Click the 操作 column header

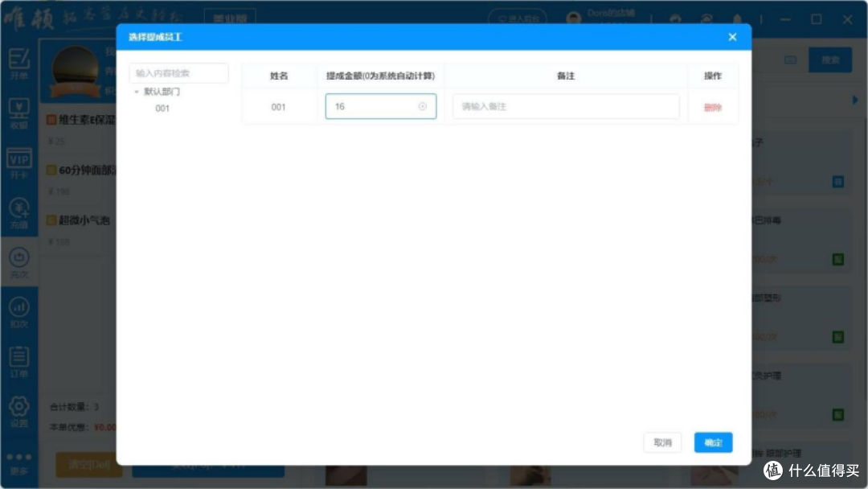click(712, 76)
